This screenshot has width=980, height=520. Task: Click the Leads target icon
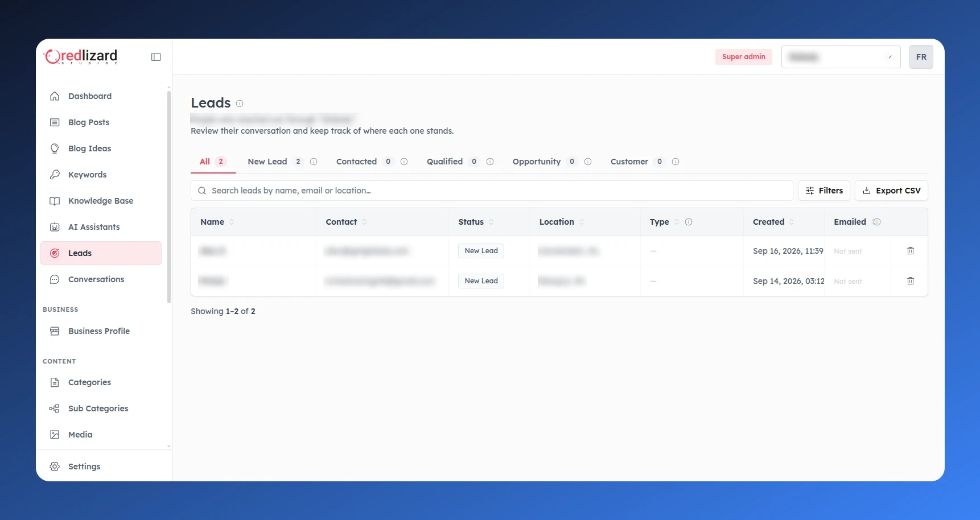click(x=55, y=253)
